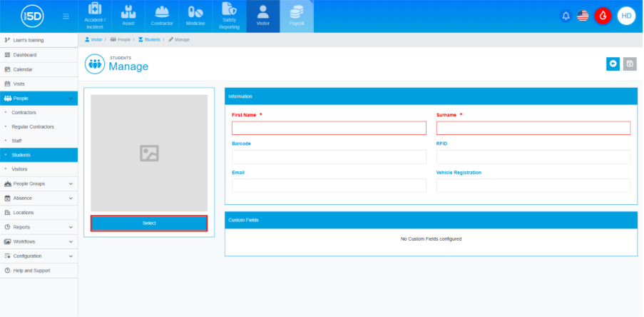Open the Accident / Incident module
This screenshot has height=317, width=644.
click(95, 16)
